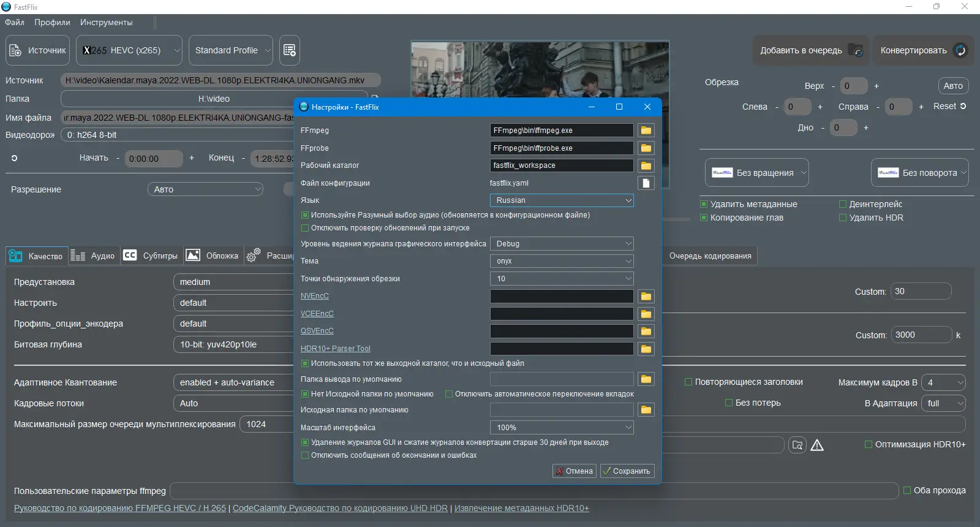This screenshot has width=980, height=527.
Task: Enable the Деинтерлейс checkbox
Action: [x=843, y=204]
